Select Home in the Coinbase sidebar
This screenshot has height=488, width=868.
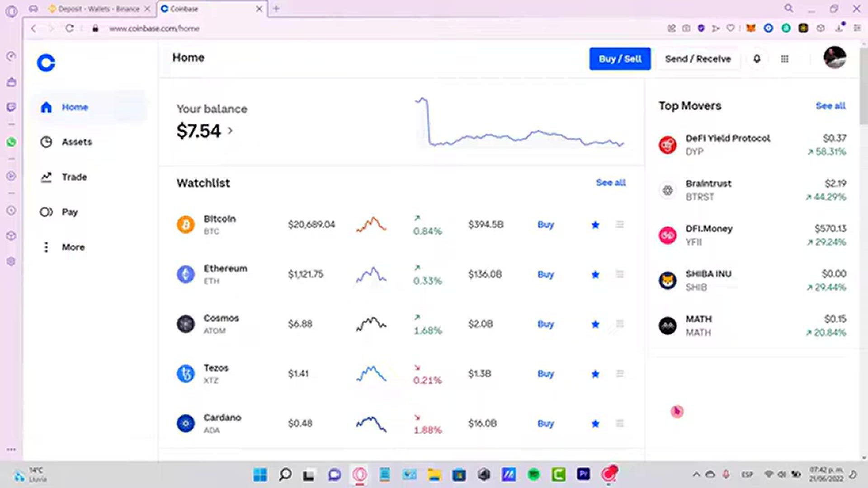[x=75, y=107]
